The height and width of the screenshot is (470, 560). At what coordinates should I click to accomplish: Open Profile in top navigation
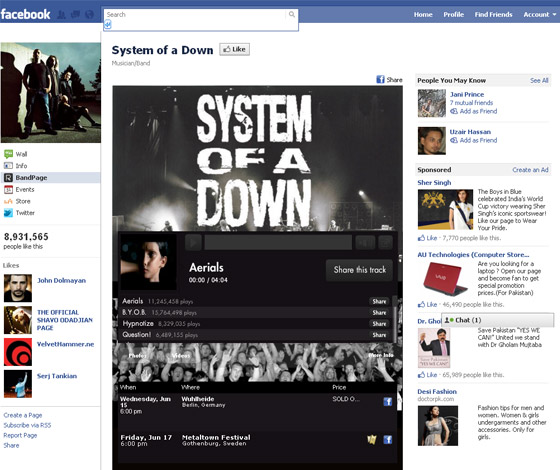tap(454, 15)
